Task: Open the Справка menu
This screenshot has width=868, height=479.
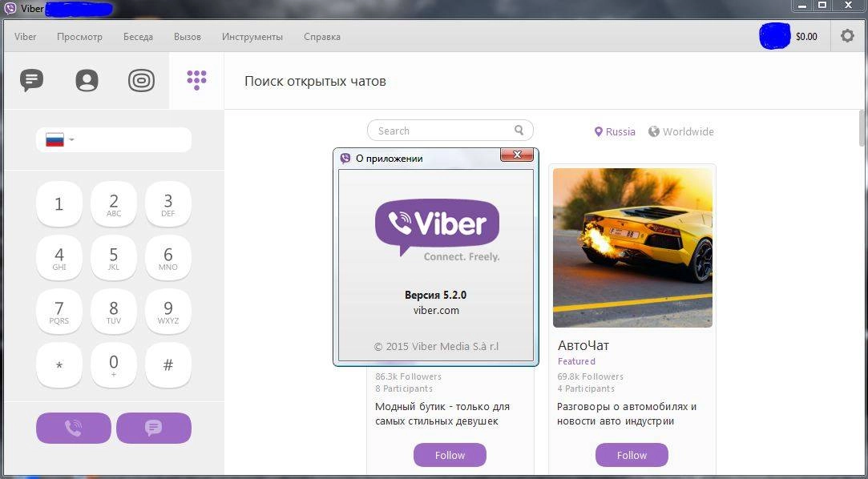Action: point(322,37)
